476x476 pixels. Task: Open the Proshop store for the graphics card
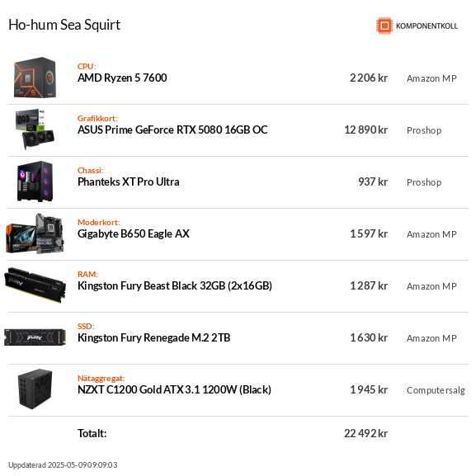tap(424, 130)
